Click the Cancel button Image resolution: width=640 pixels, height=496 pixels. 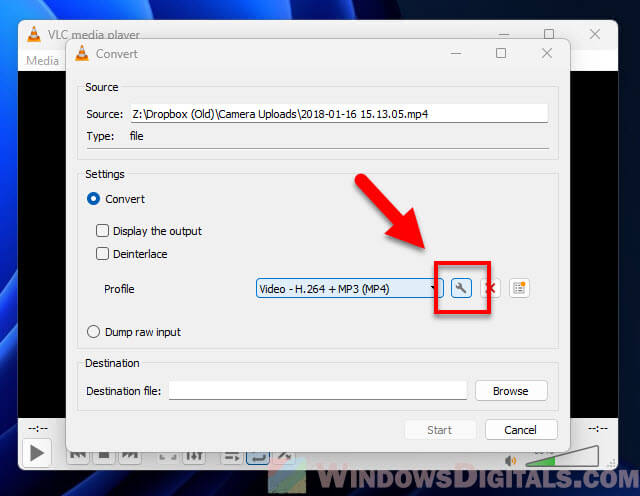coord(521,430)
